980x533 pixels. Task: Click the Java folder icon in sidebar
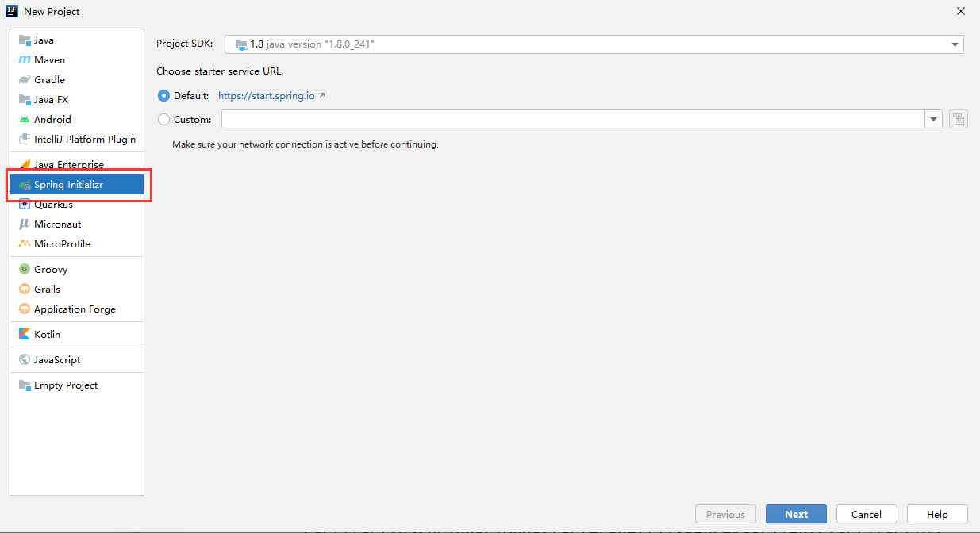[x=24, y=40]
